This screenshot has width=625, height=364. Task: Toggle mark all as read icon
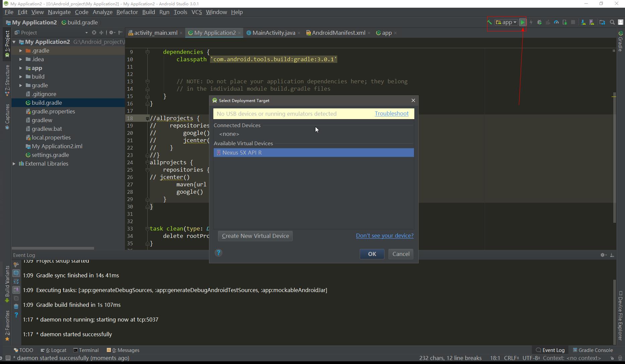coord(16,298)
